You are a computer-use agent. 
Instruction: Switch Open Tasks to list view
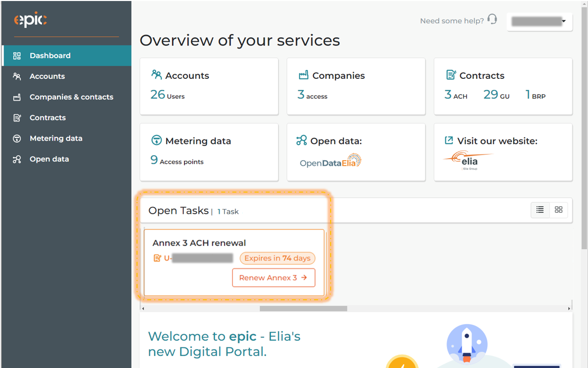(x=540, y=210)
